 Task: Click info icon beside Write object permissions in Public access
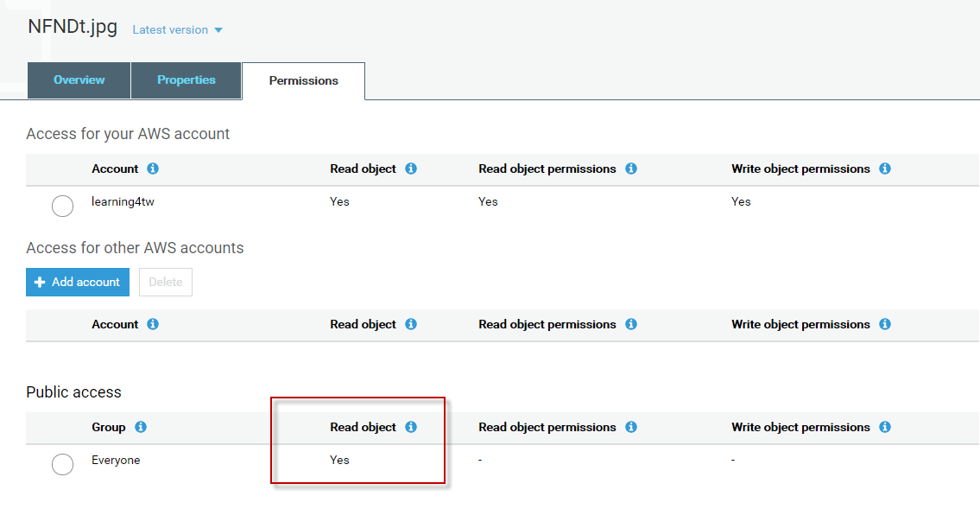[885, 427]
